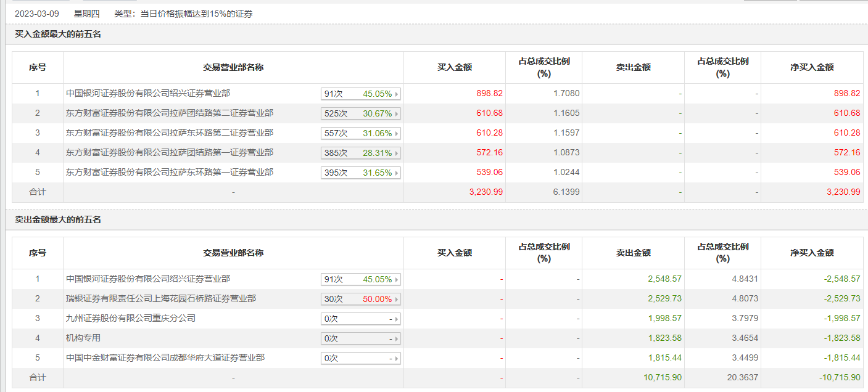Click the 东方财富证券拉萨东环路第一证券营业部 link

pyautogui.click(x=170, y=172)
